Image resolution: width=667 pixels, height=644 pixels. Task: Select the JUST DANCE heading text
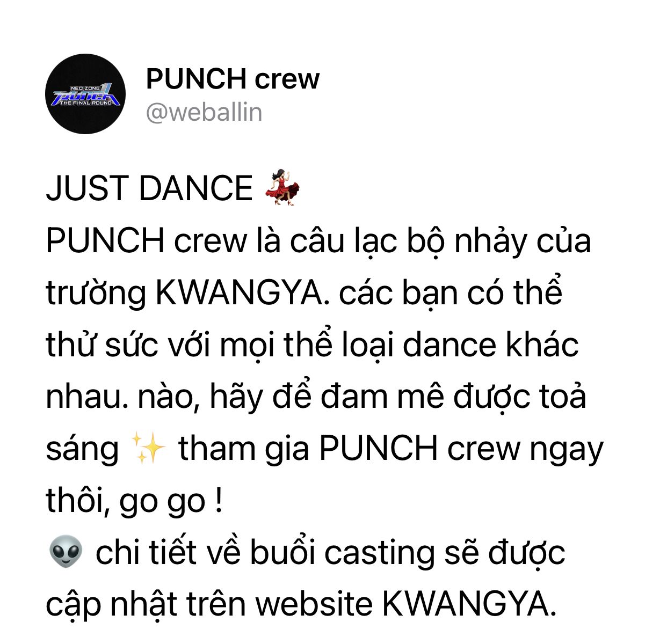pos(149,188)
